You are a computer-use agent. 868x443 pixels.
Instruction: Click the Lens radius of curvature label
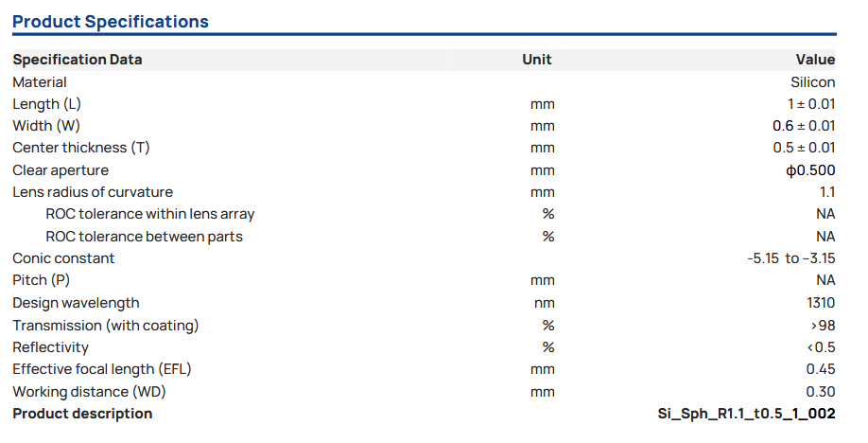(x=93, y=192)
